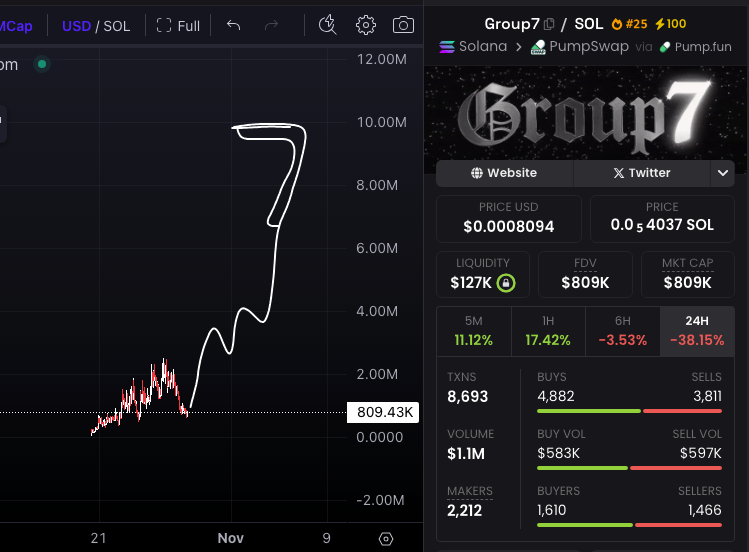Click the BUYERS count 1,610

[551, 510]
